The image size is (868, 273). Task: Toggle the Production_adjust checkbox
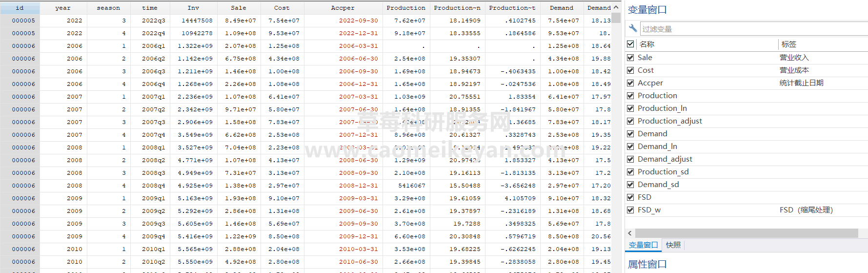click(630, 121)
